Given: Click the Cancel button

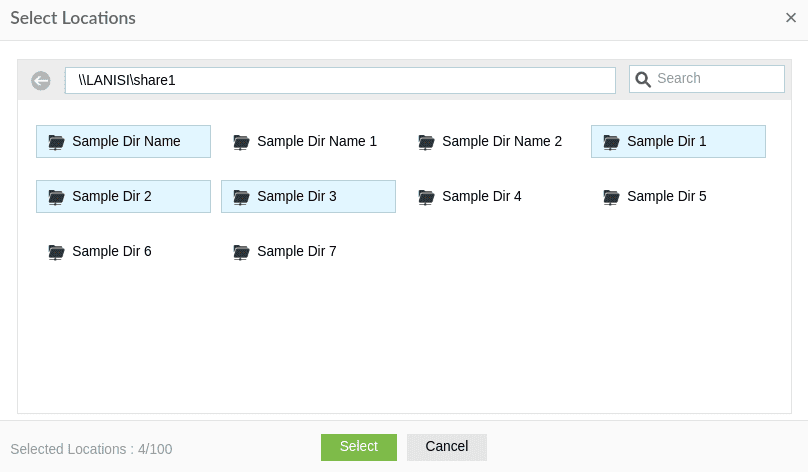Looking at the screenshot, I should coord(447,447).
